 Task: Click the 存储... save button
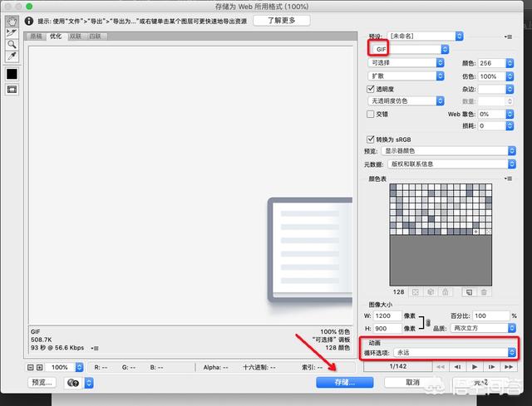[345, 383]
